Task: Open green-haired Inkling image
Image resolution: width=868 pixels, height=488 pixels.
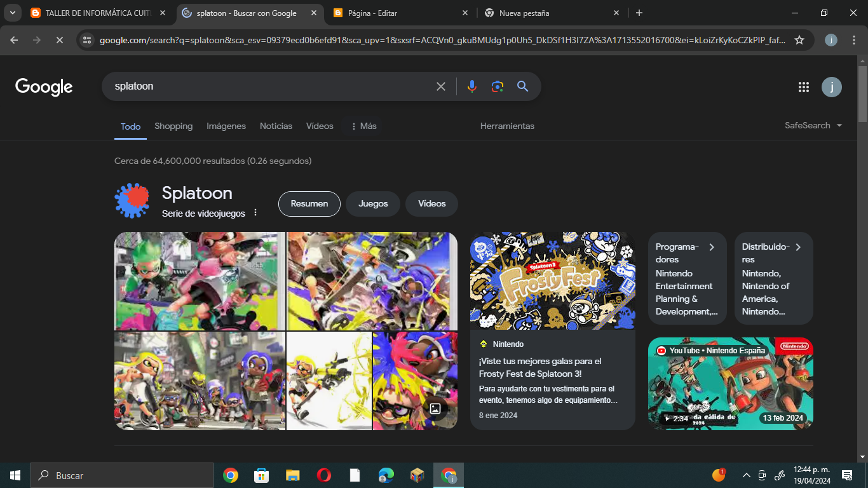Action: pyautogui.click(x=200, y=281)
